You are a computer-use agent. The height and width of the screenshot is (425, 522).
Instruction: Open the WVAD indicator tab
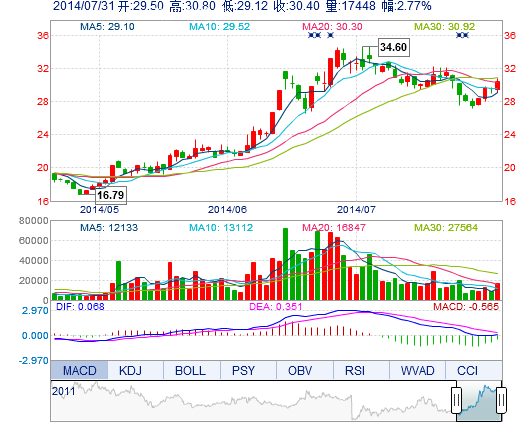tap(417, 370)
